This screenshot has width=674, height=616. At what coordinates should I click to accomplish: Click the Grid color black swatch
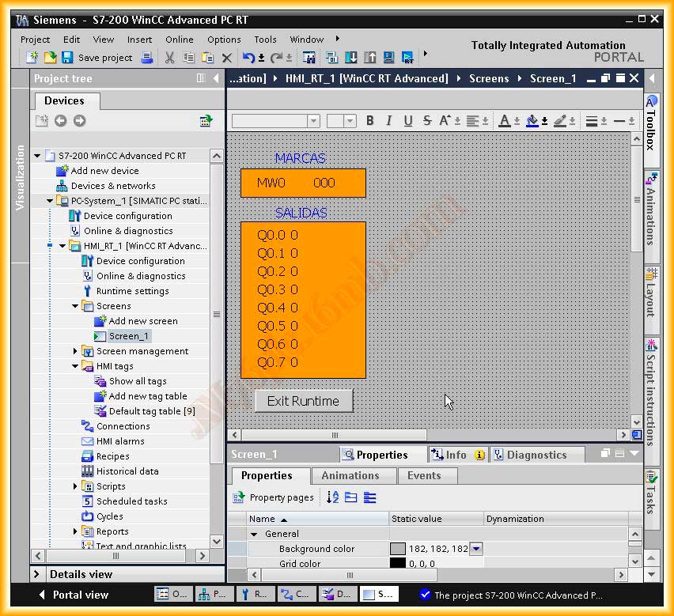[x=397, y=564]
